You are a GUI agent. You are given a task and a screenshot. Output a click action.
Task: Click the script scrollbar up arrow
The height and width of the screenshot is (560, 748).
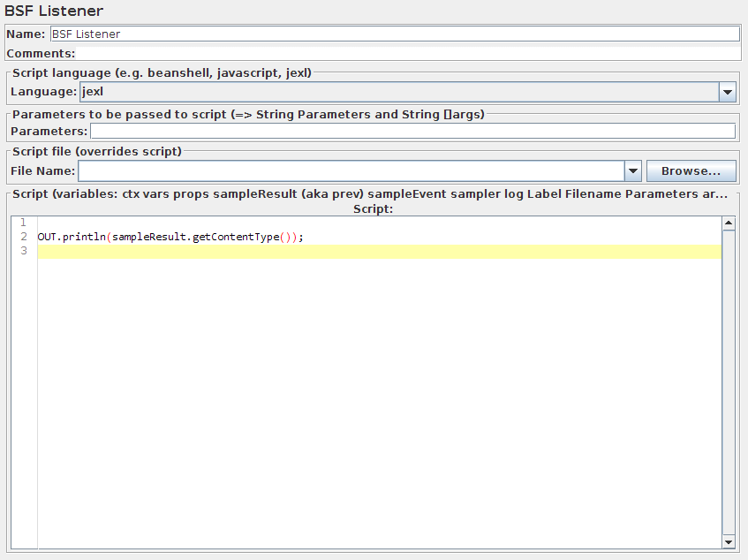pyautogui.click(x=729, y=223)
